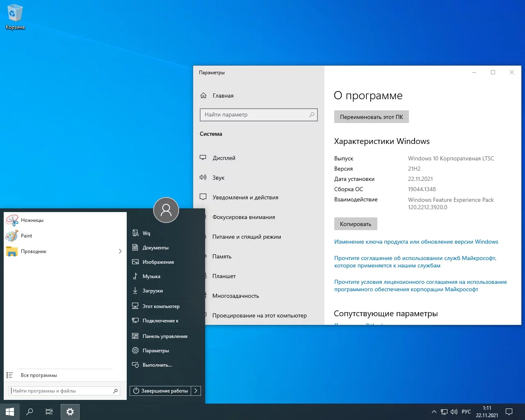Open the volume speaker tray icon
The width and height of the screenshot is (525, 420).
454,412
